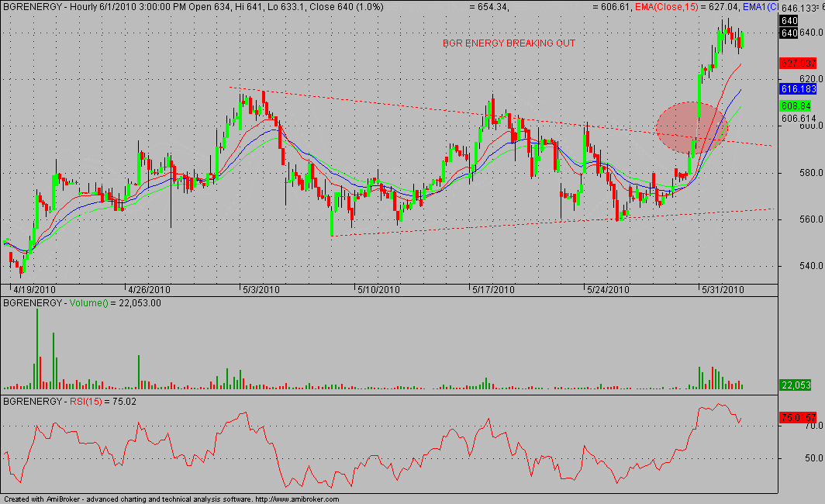Viewport: 825px width, 504px height.
Task: Select the 5/17/2010 date axis label
Action: [x=493, y=290]
